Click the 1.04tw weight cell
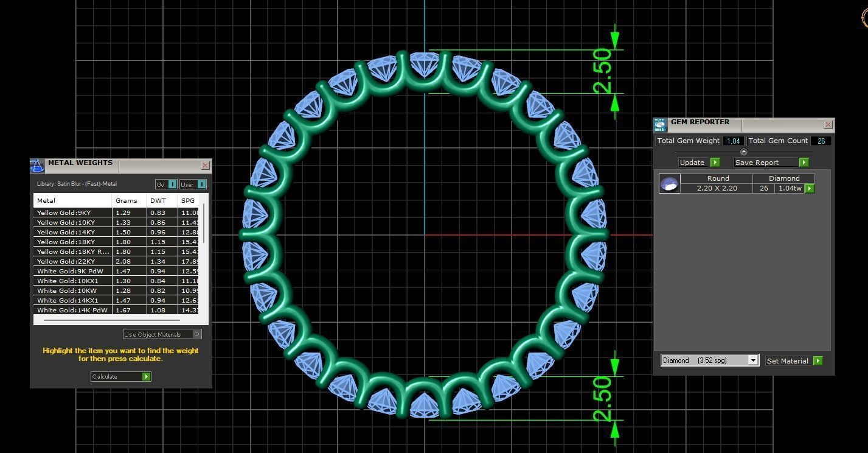 (790, 188)
